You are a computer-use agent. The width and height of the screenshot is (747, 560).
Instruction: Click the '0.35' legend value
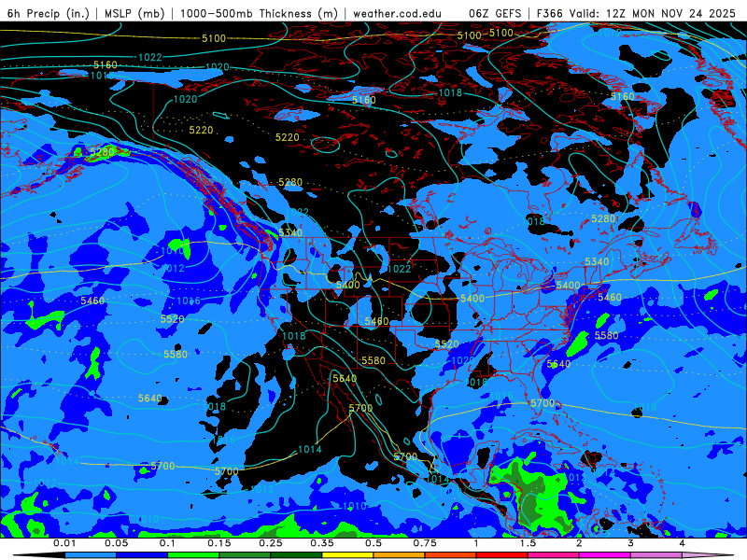(322, 543)
